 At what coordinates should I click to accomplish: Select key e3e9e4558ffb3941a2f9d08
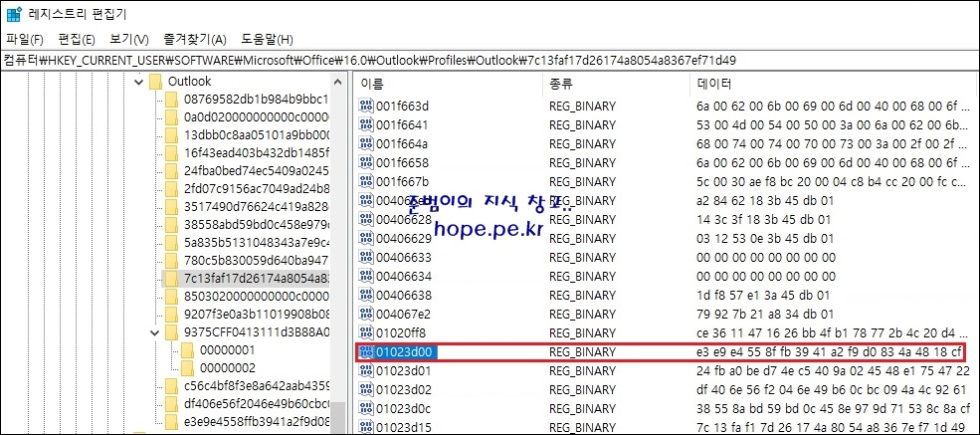(257, 422)
